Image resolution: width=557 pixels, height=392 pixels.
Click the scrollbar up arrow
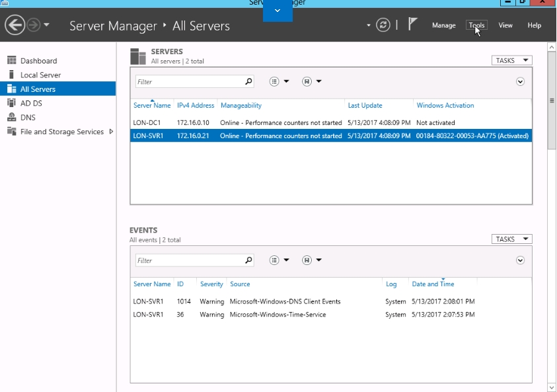pos(552,47)
